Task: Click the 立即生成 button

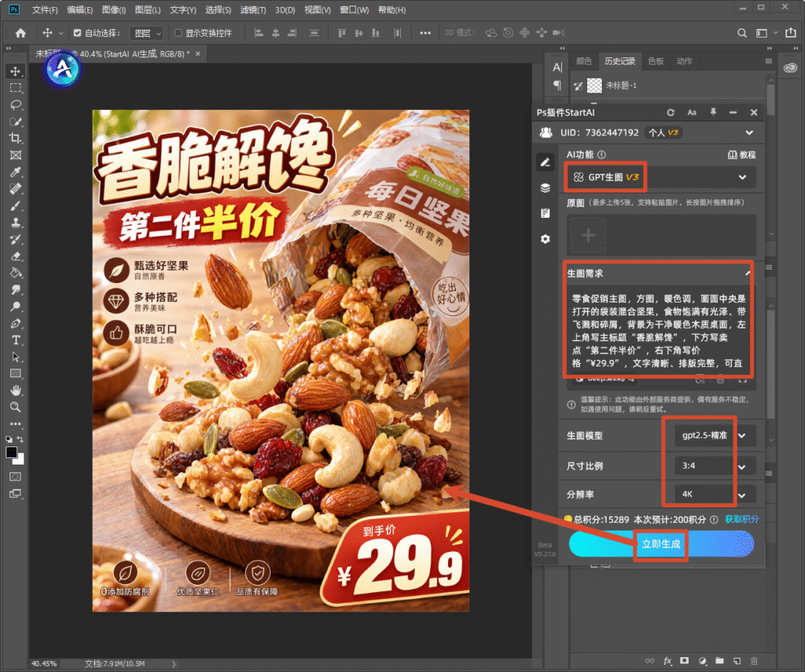Action: tap(661, 544)
